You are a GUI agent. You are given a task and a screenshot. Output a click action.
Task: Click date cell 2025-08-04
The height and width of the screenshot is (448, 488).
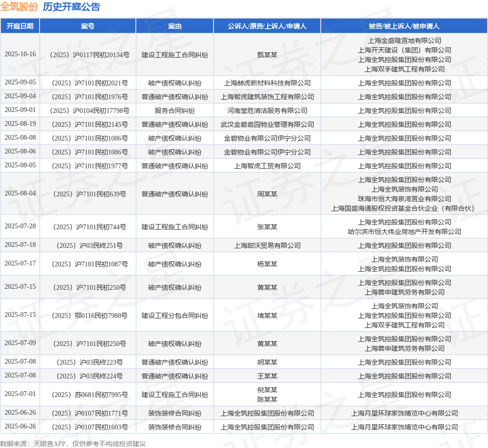pyautogui.click(x=20, y=193)
